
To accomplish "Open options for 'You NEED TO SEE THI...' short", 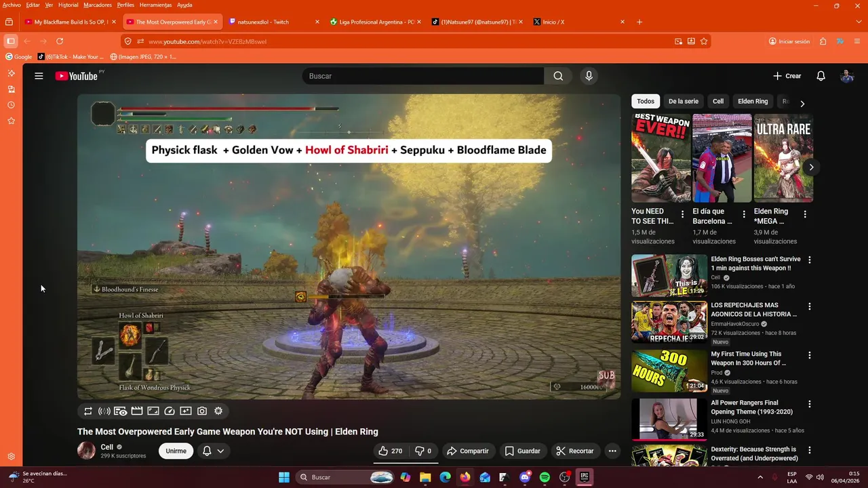I will click(682, 214).
